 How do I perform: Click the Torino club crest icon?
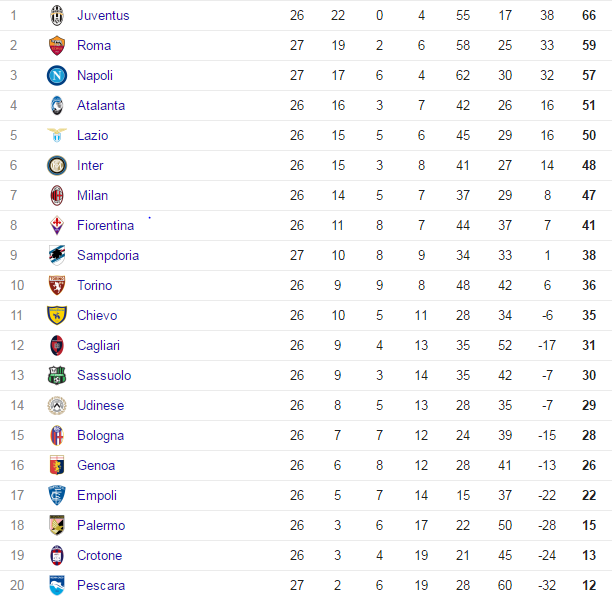(56, 285)
